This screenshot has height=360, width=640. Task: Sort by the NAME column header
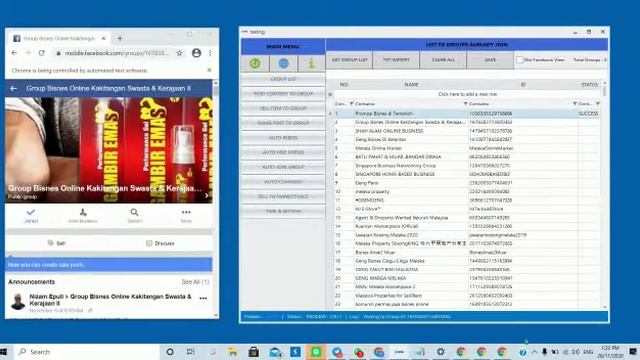[x=411, y=84]
